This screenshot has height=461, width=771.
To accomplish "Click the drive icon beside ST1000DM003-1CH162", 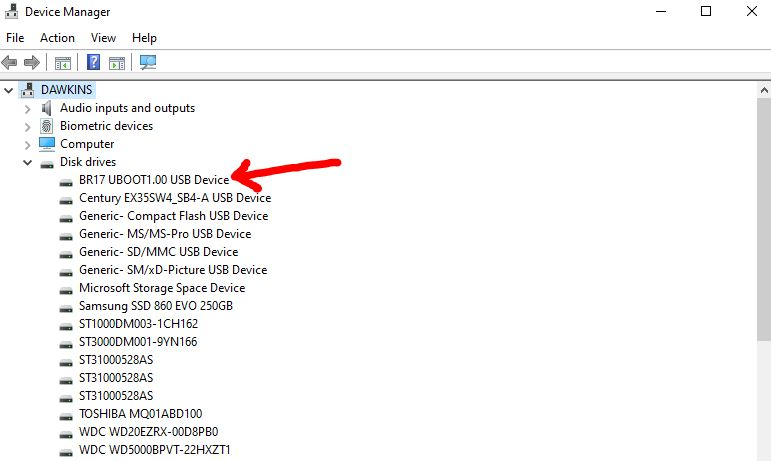I will 66,326.
